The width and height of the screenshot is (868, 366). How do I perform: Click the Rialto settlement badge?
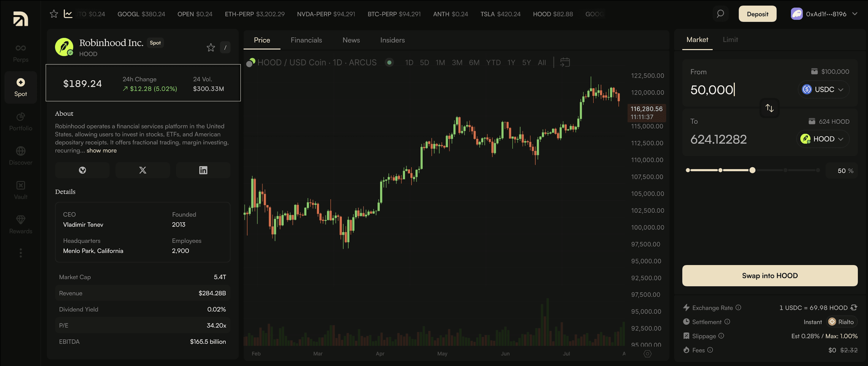coord(841,322)
